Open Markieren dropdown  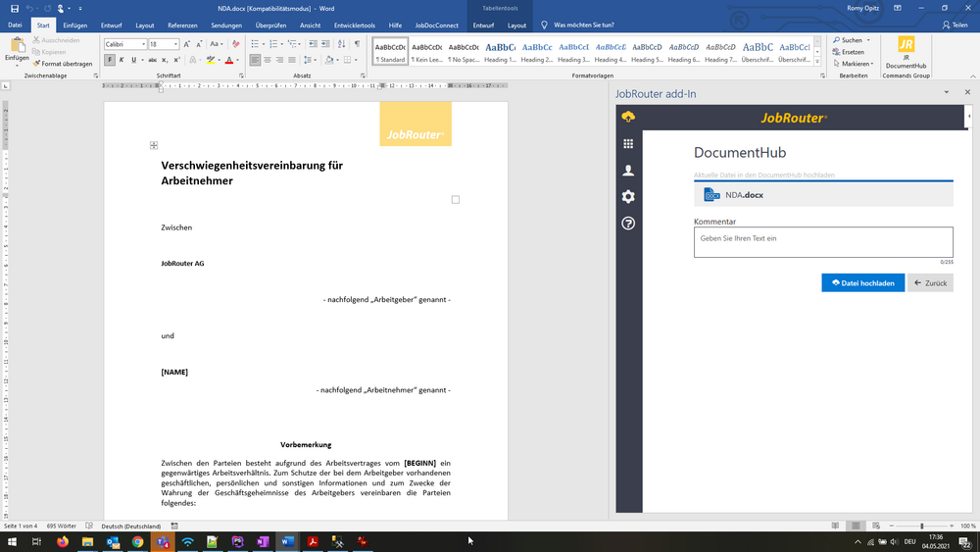854,64
